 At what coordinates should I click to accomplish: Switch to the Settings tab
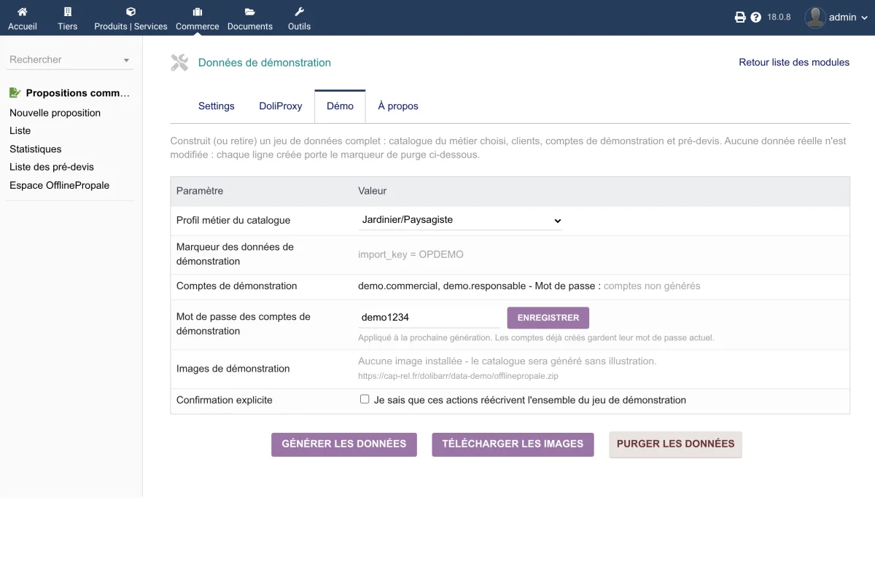click(217, 106)
